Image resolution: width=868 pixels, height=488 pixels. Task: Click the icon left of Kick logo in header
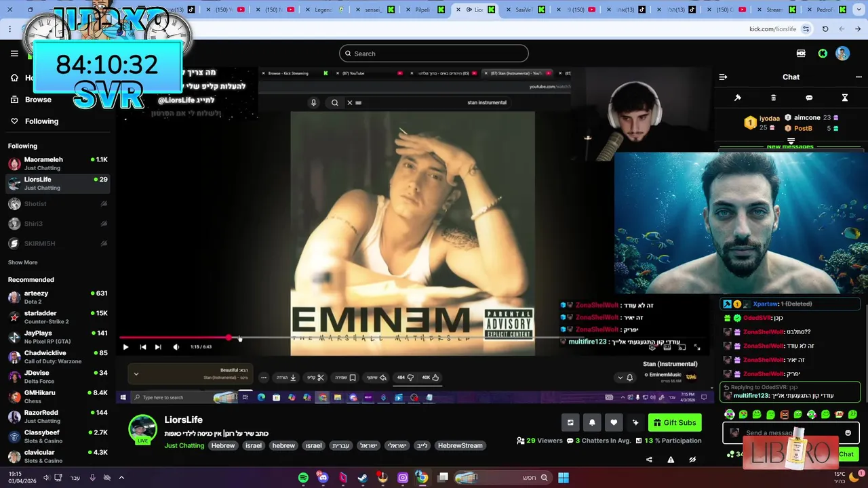pos(801,54)
